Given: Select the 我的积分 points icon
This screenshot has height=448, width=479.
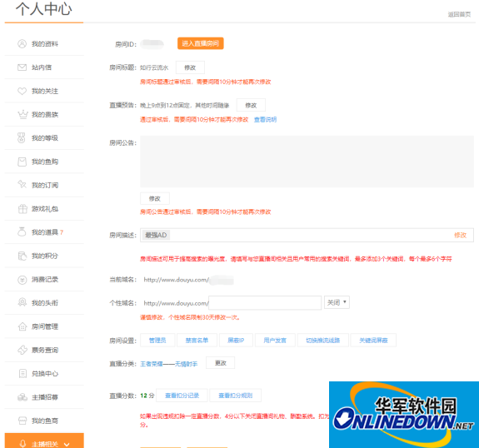Looking at the screenshot, I should pyautogui.click(x=22, y=256).
